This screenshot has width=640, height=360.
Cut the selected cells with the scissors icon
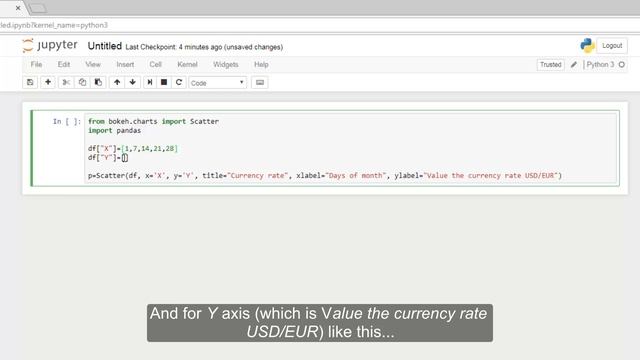(66, 82)
